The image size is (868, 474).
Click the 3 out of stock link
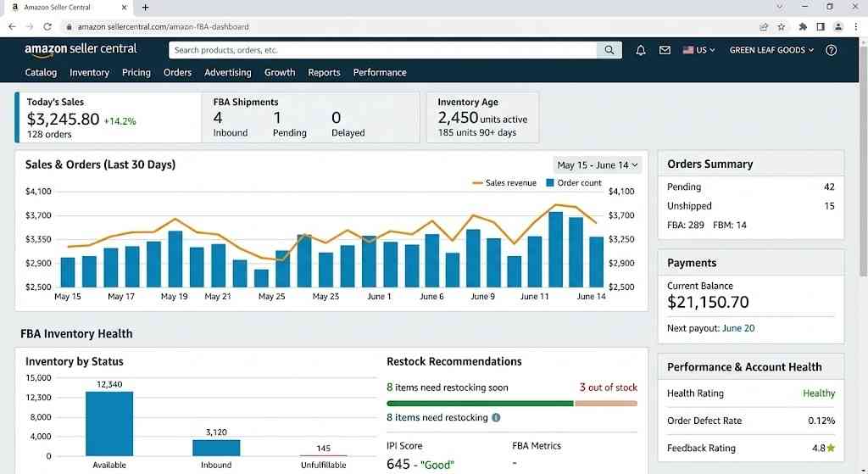tap(609, 388)
